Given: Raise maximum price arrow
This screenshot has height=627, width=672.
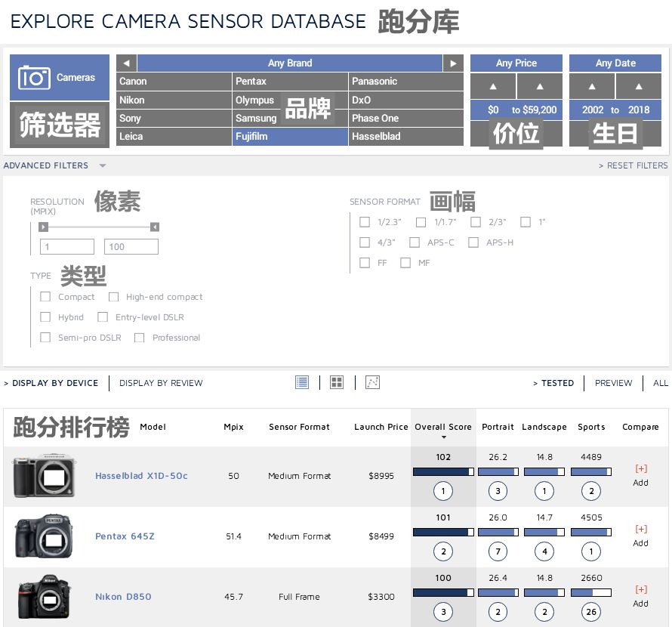Looking at the screenshot, I should tap(540, 86).
